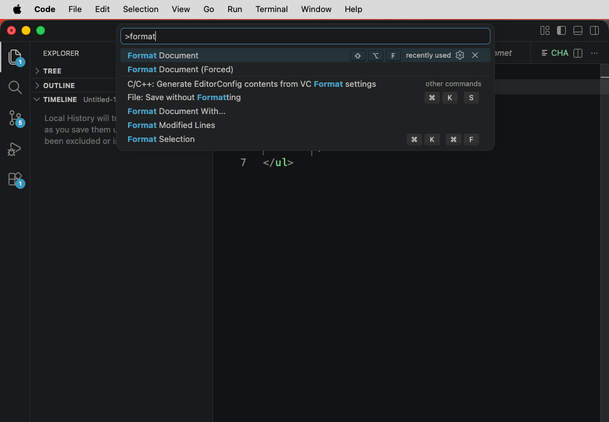Click the closing </ul> tag on line 7
Viewport: 609px width, 422px height.
(278, 162)
